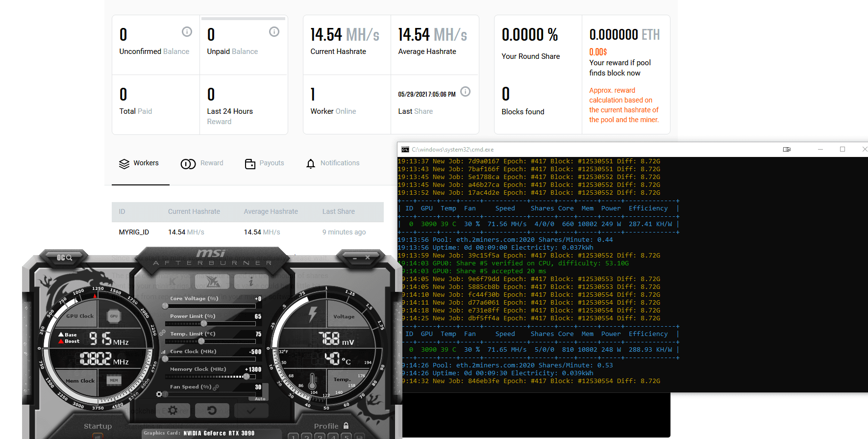
Task: Click the Worker Online count
Action: coord(313,94)
